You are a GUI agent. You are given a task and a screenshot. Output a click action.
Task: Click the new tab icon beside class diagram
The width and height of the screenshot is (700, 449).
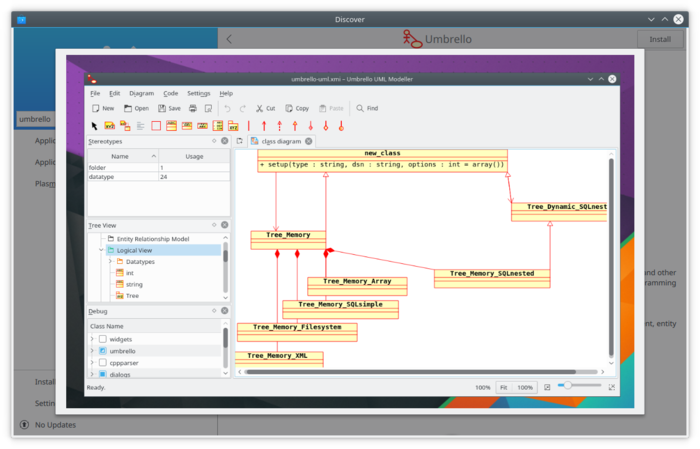click(x=240, y=141)
